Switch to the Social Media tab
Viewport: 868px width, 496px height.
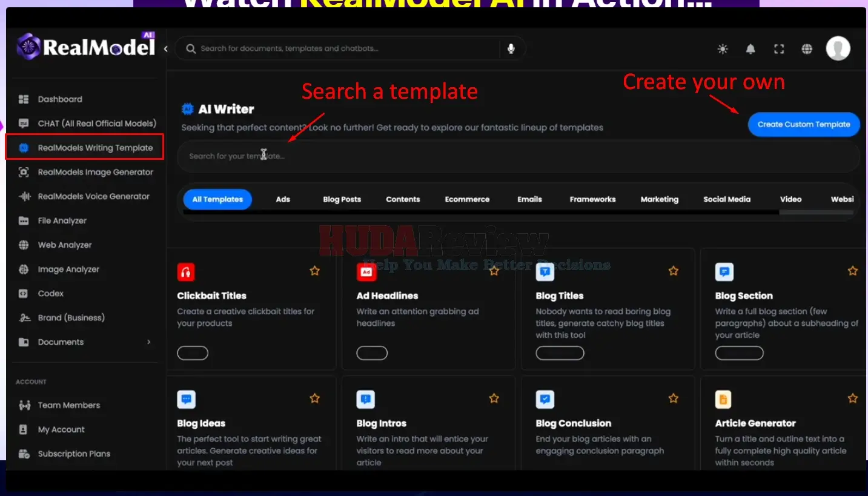pos(727,199)
